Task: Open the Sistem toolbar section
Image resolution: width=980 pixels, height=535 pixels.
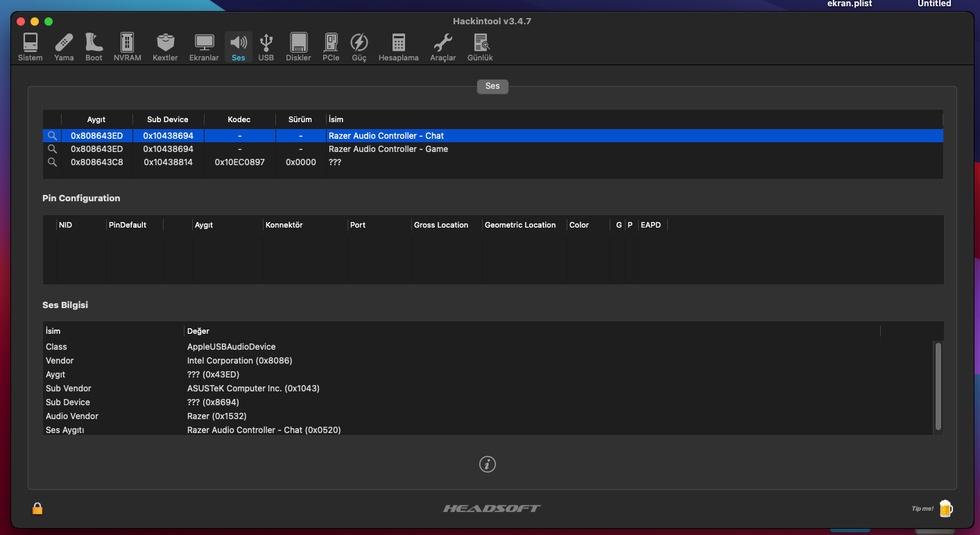Action: coord(31,46)
